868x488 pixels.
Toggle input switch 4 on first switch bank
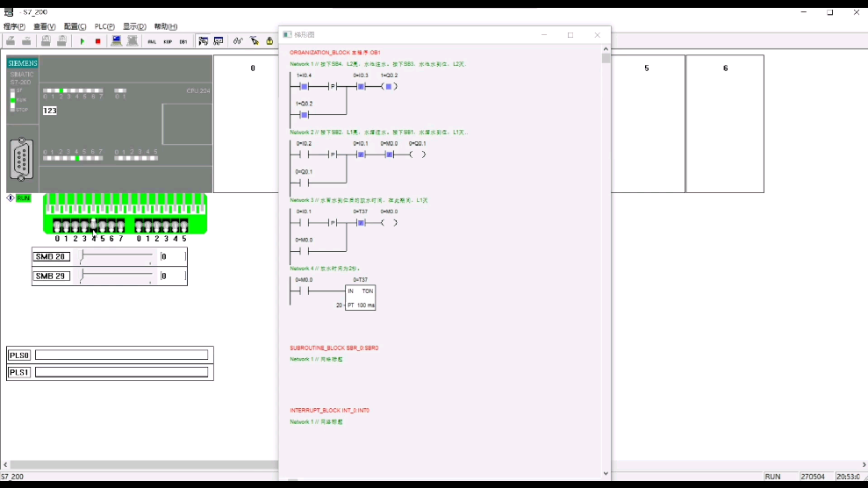tap(94, 226)
